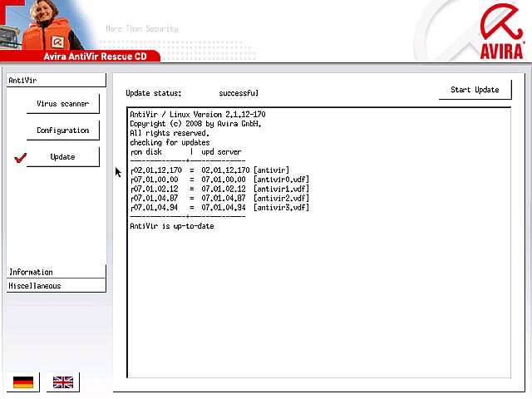Switch interface language to English flag
The height and width of the screenshot is (399, 532).
point(63,382)
